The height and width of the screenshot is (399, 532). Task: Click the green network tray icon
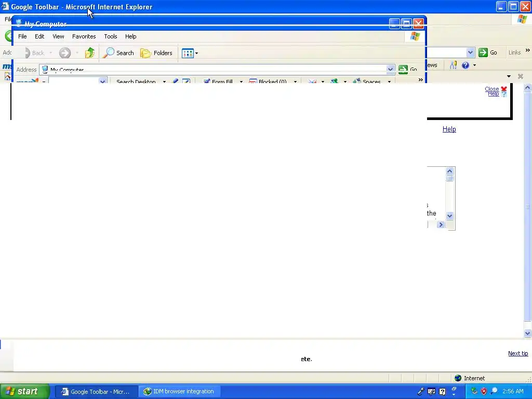click(x=474, y=391)
